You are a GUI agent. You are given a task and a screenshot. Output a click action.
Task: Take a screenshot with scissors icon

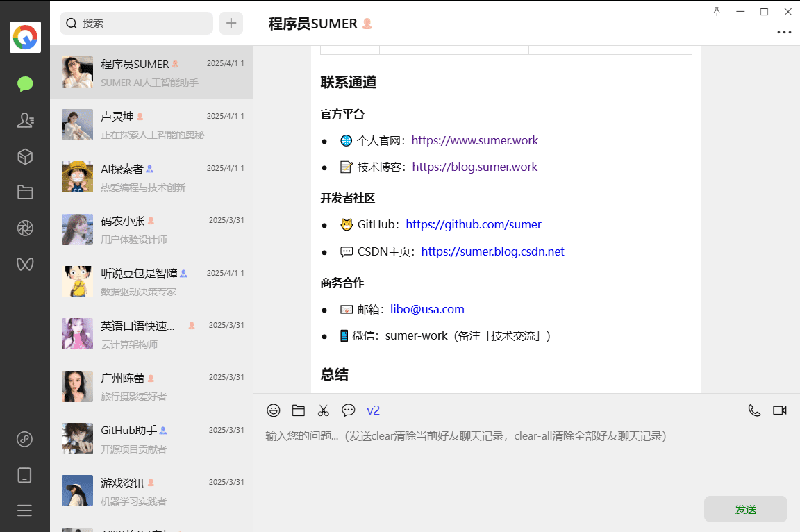pos(324,410)
